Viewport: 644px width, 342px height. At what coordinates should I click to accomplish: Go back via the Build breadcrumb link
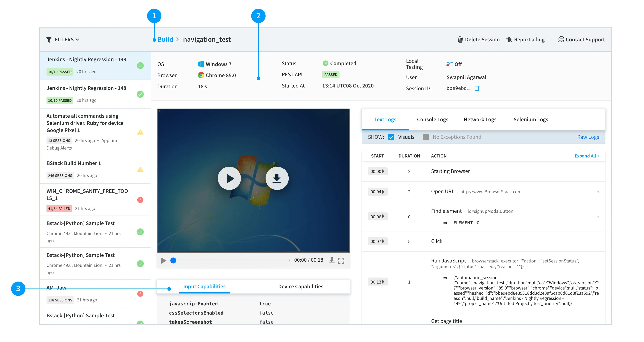165,40
